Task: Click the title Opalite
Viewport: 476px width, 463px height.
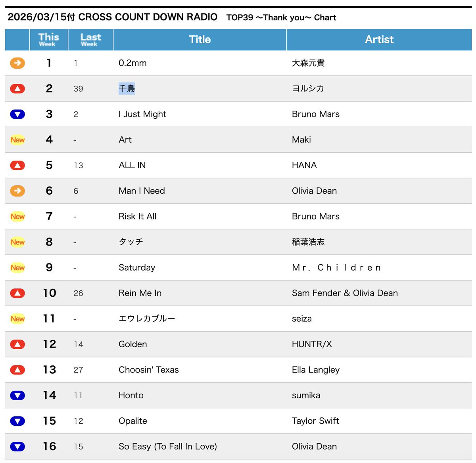Action: point(133,421)
